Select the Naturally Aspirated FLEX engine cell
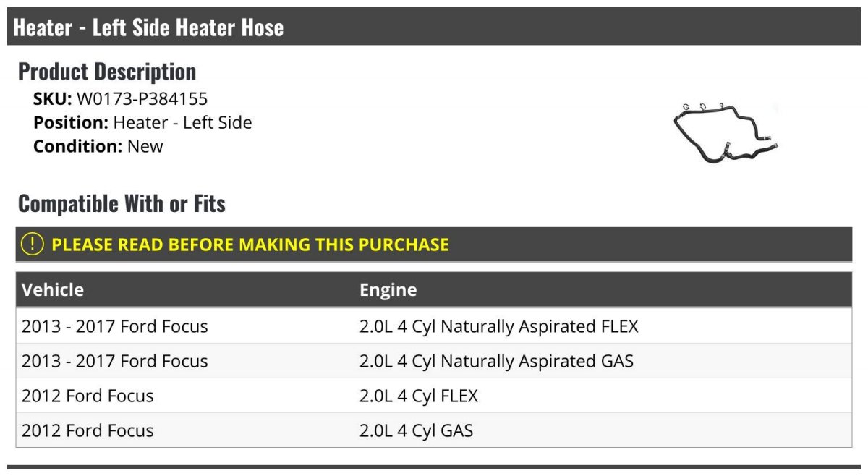Image resolution: width=868 pixels, height=476 pixels. coord(498,326)
